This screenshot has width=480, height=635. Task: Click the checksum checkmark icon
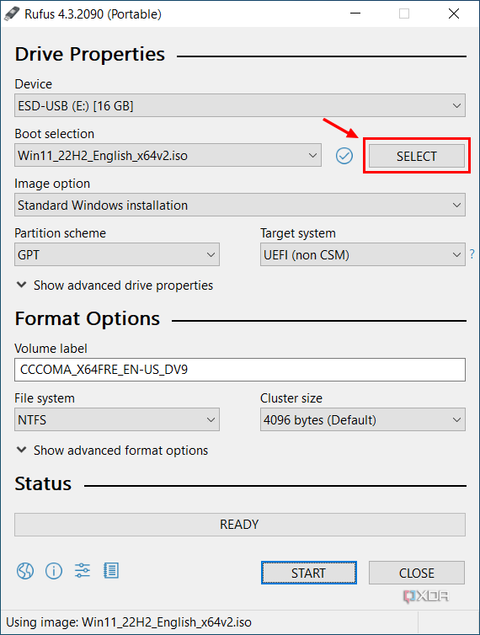(344, 156)
